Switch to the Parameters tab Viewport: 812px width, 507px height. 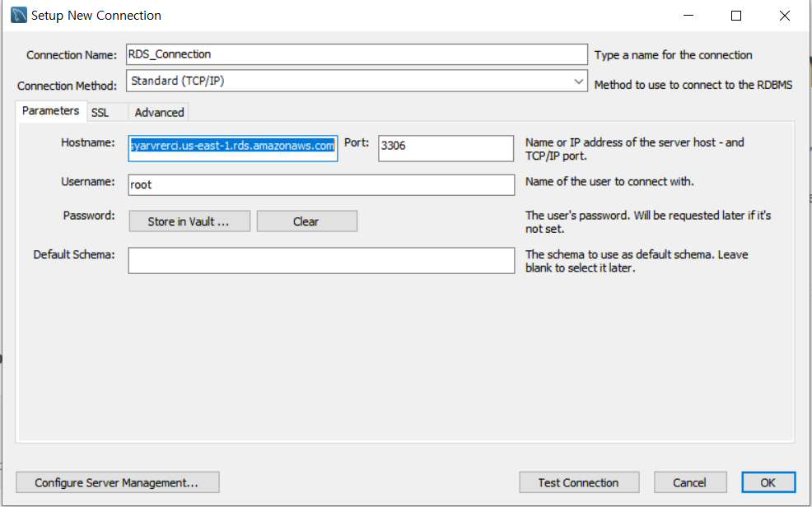(51, 111)
